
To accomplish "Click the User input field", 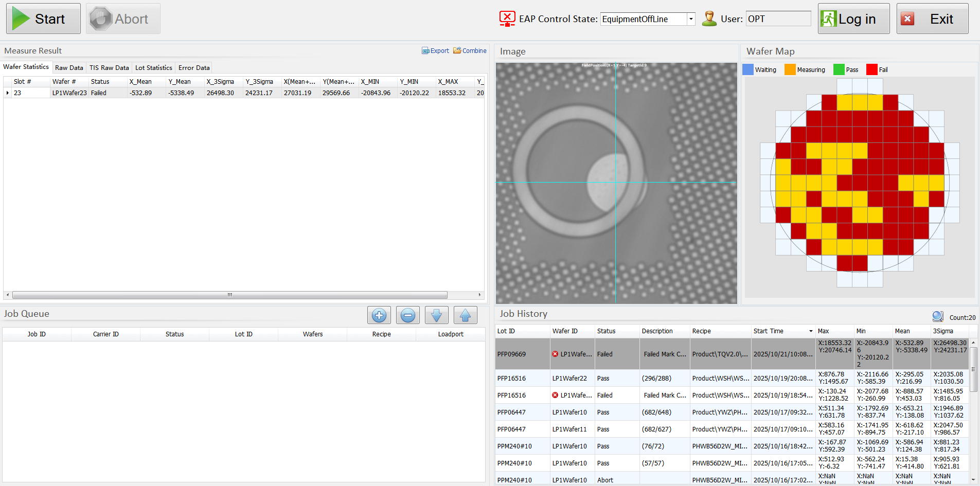I will click(778, 19).
